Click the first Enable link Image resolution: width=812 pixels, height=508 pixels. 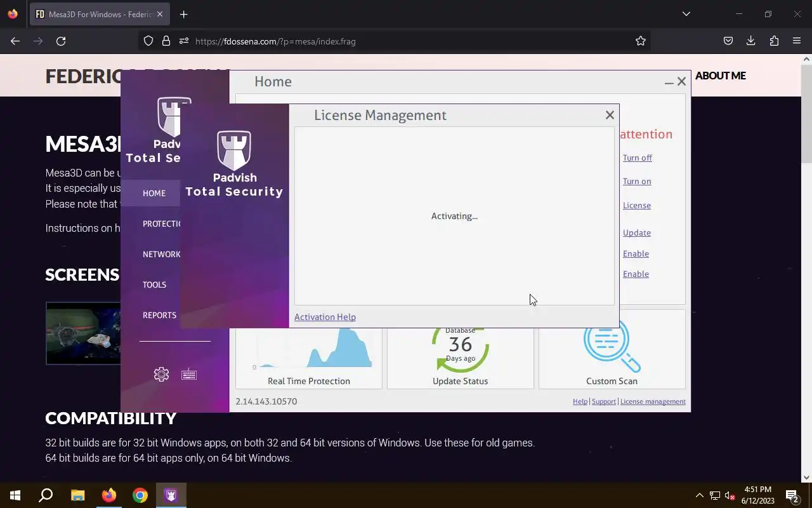636,253
